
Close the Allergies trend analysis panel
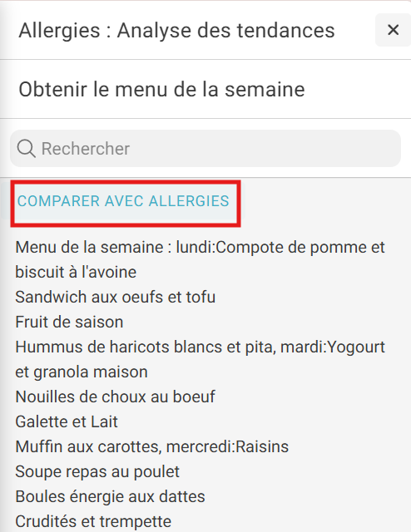coord(393,30)
